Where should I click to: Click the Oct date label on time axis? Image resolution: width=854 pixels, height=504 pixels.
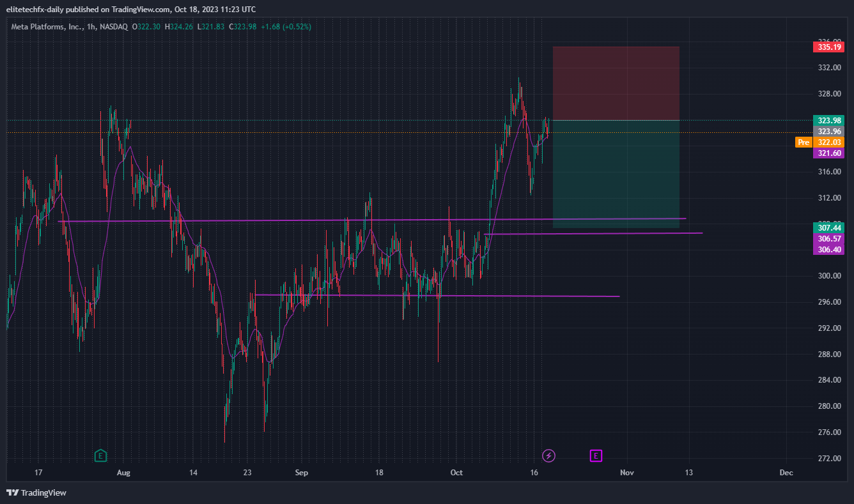click(456, 473)
